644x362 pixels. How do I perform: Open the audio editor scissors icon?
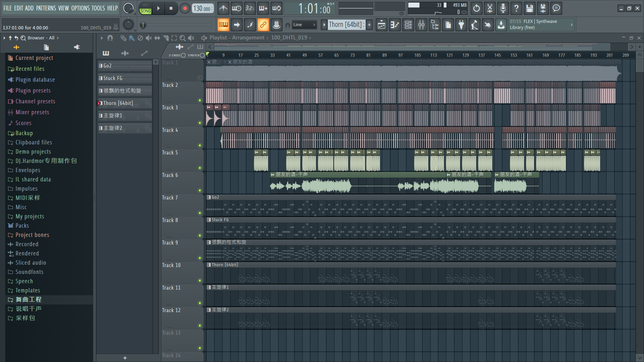pos(490,8)
